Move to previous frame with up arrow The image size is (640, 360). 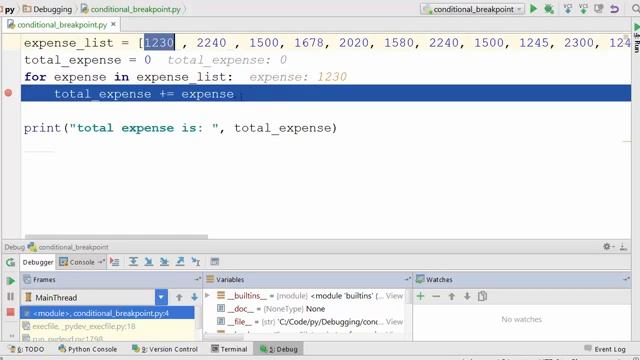[179, 297]
